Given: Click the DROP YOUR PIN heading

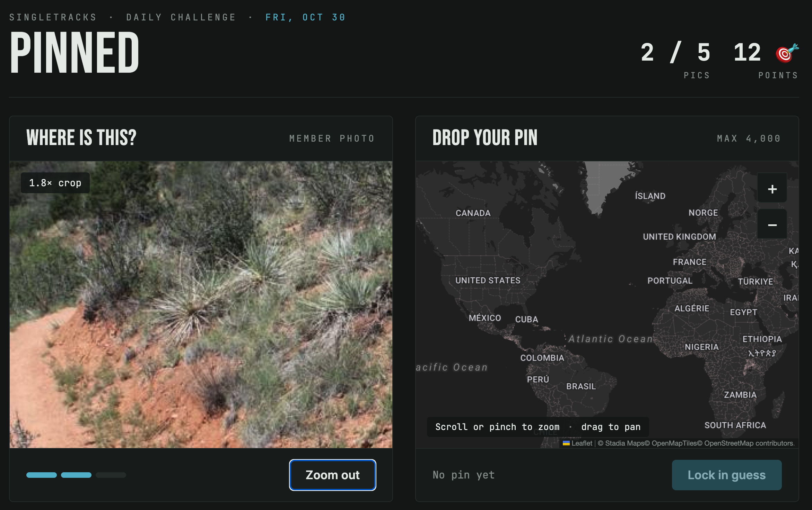Looking at the screenshot, I should coord(485,138).
